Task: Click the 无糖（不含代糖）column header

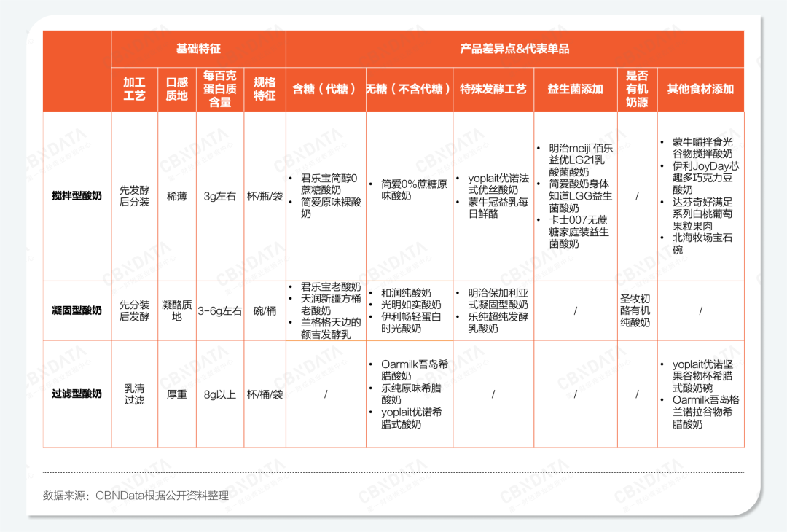Action: click(x=409, y=89)
